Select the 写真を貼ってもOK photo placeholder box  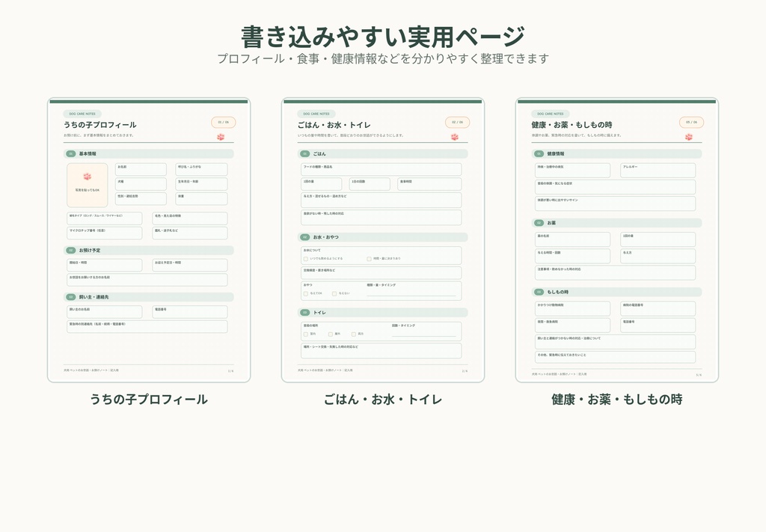pos(88,185)
